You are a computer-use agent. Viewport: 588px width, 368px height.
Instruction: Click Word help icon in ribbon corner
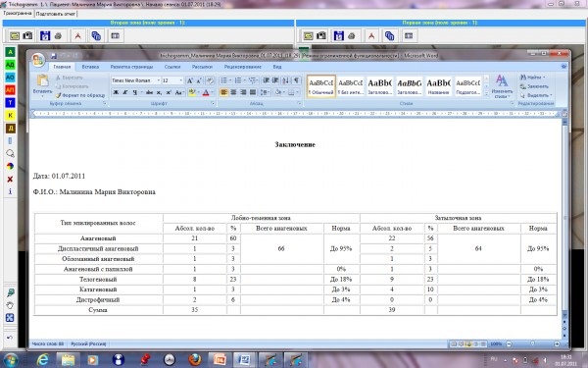(x=563, y=67)
